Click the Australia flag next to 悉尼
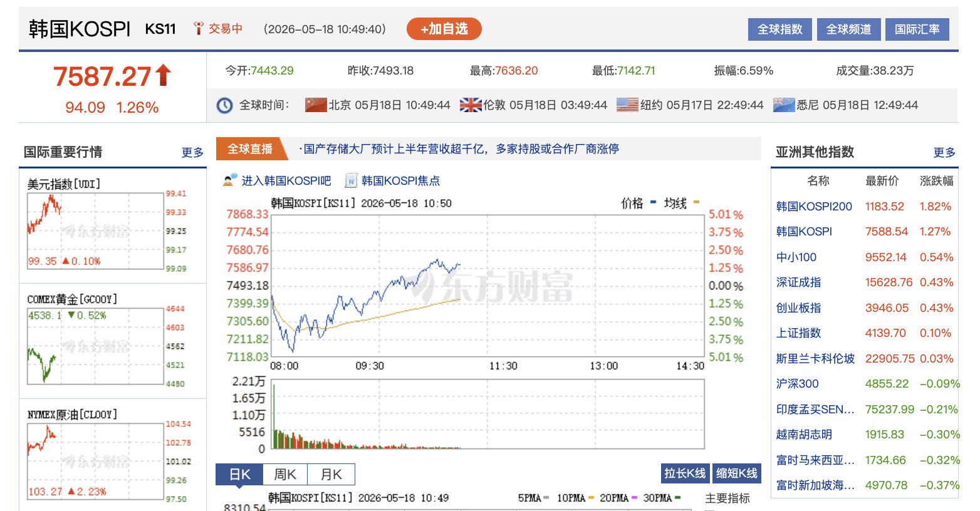The height and width of the screenshot is (511, 980). click(x=784, y=105)
